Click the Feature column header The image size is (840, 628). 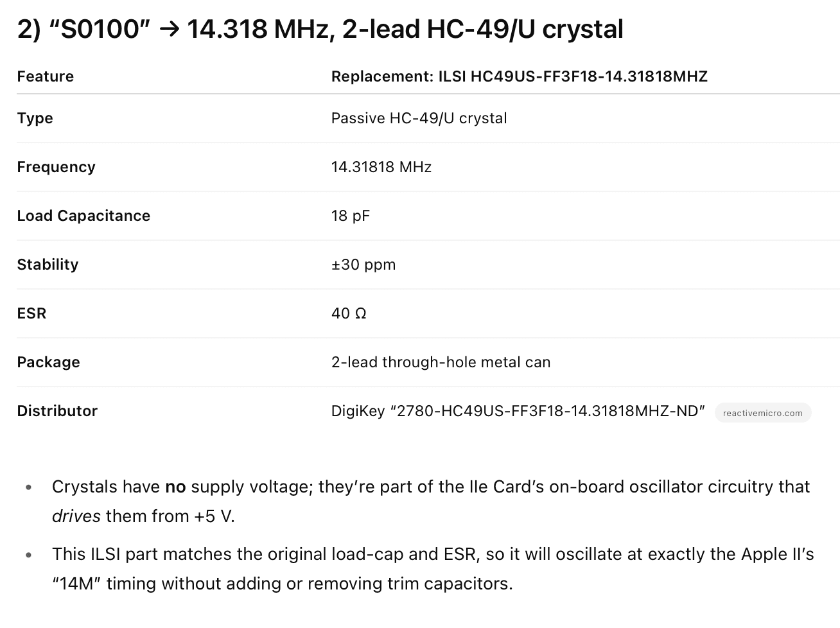pos(46,76)
